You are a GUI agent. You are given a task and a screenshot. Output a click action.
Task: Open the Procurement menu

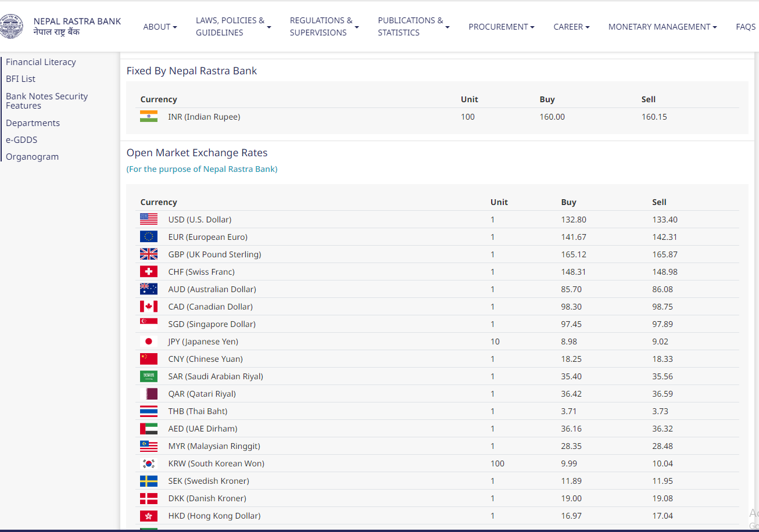[501, 27]
